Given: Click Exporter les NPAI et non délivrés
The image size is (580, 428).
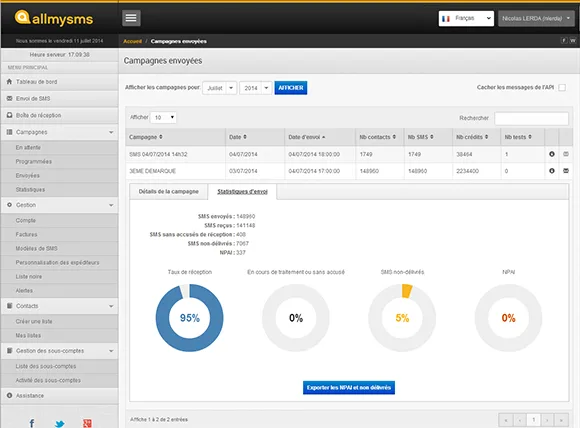Looking at the screenshot, I should pos(349,387).
